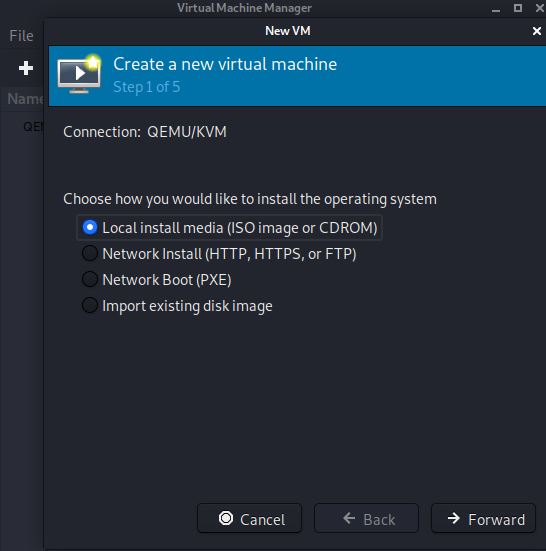Screen dimensions: 546x551
Task: Click the plus icon to add VM
Action: (26, 68)
